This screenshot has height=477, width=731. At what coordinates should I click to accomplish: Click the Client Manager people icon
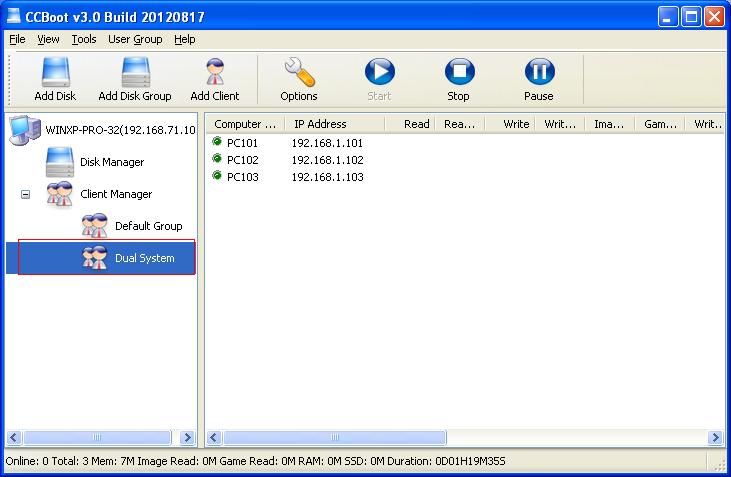pyautogui.click(x=60, y=194)
